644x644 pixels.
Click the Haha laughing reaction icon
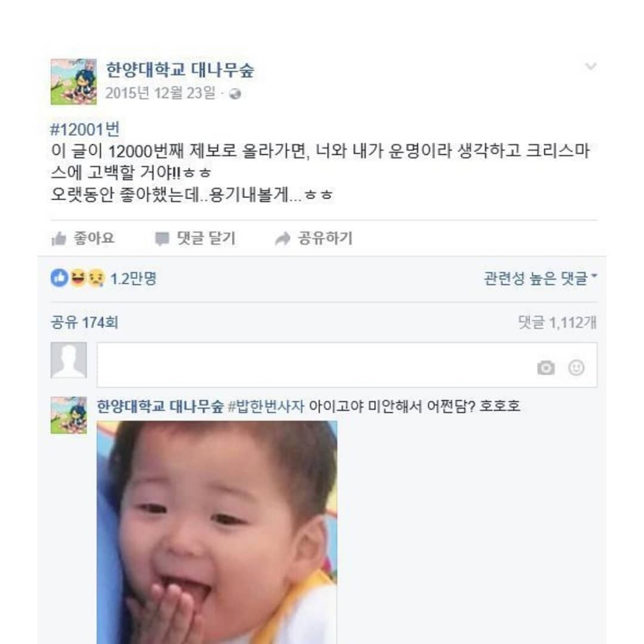pyautogui.click(x=78, y=278)
